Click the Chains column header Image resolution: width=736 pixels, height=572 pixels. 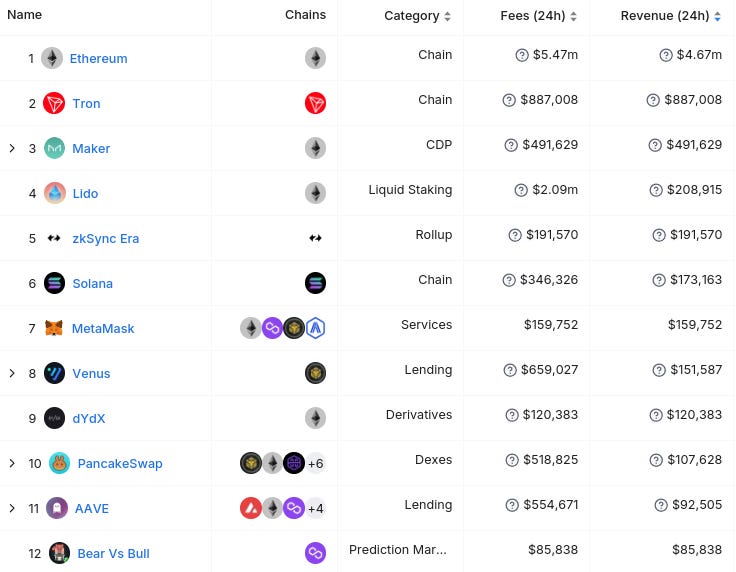coord(306,15)
